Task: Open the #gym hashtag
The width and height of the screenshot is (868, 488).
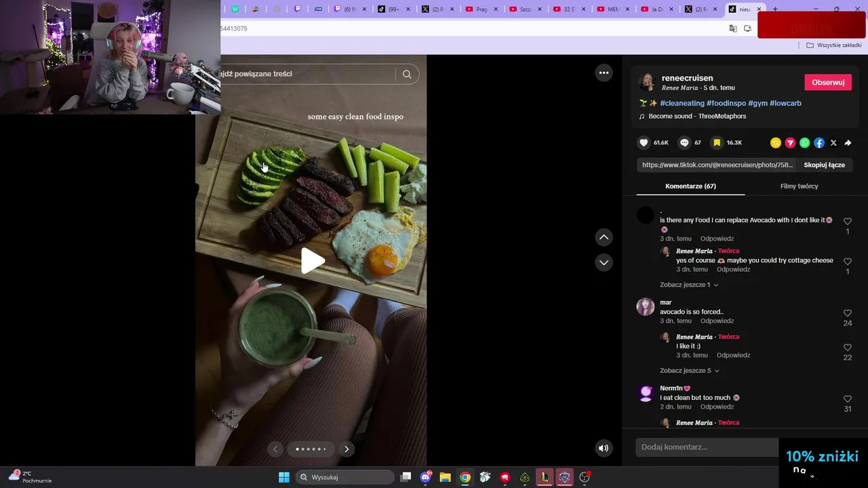Action: (x=757, y=103)
